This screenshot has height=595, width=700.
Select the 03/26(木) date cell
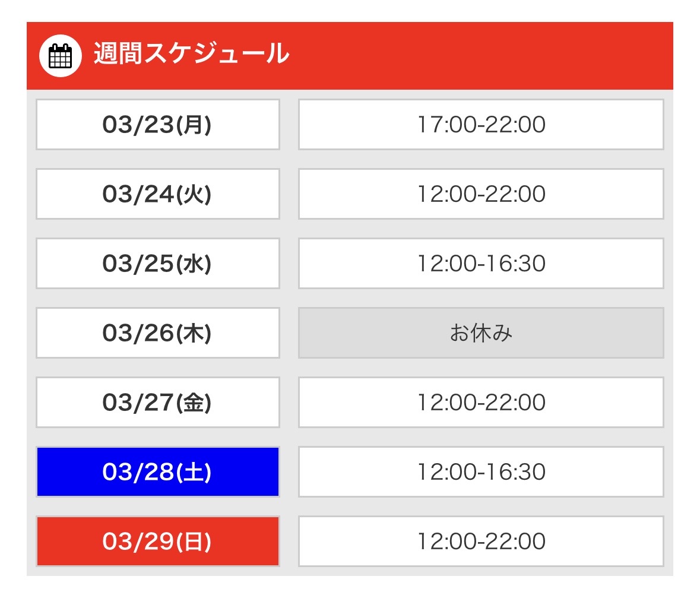[x=157, y=333]
